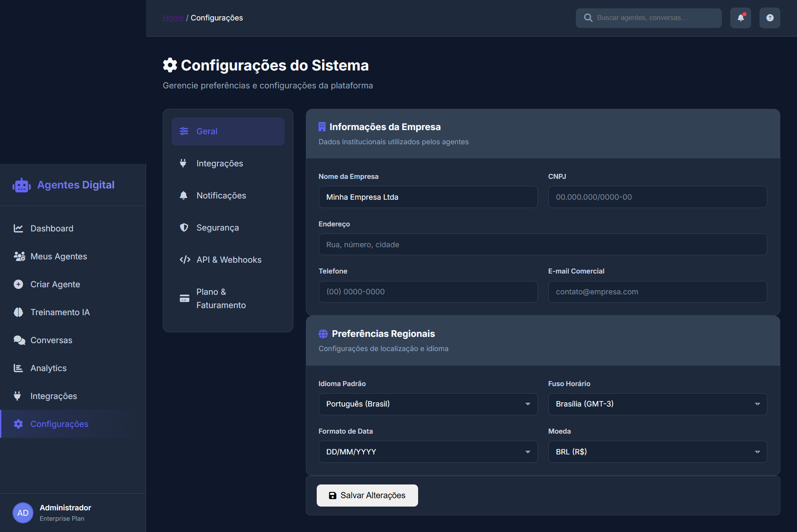Click the Agentes Digital brand name

(76, 185)
